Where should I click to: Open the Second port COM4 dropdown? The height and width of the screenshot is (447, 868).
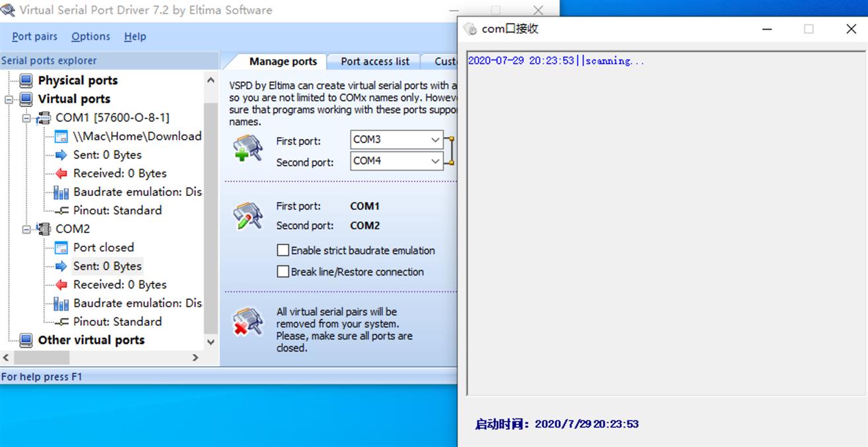pyautogui.click(x=435, y=161)
